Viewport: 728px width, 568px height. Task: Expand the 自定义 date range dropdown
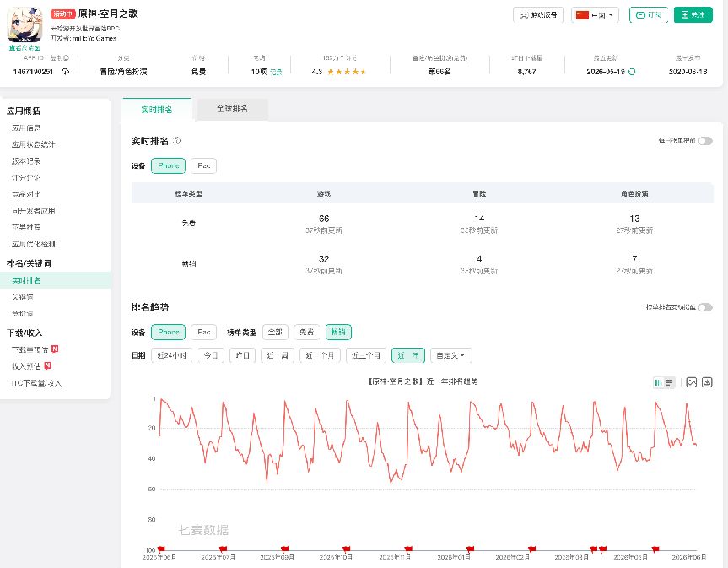pos(450,355)
